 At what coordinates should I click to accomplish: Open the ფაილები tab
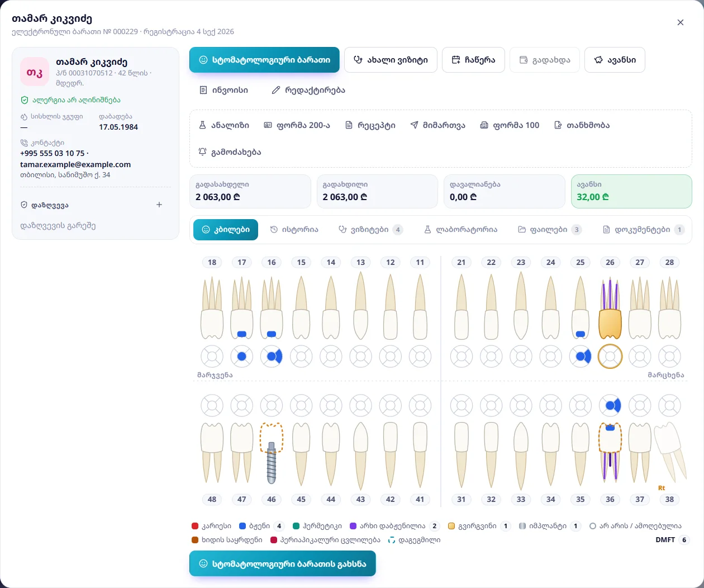550,230
